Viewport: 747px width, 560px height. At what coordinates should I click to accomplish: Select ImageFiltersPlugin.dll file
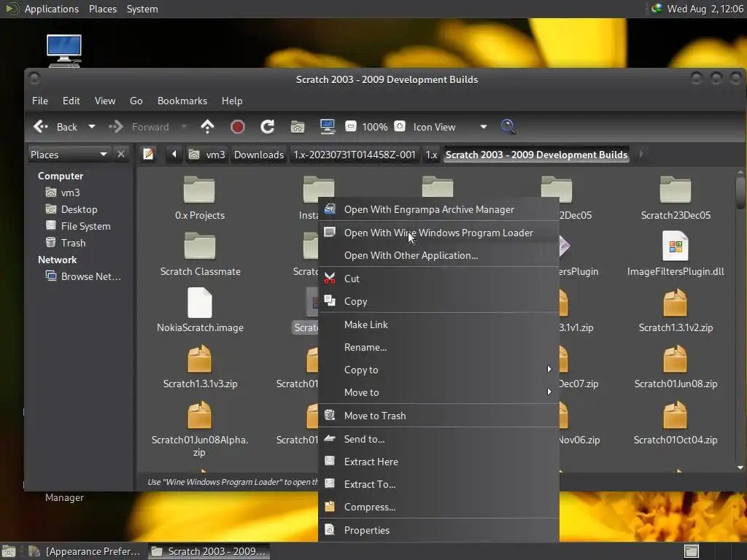click(x=676, y=254)
